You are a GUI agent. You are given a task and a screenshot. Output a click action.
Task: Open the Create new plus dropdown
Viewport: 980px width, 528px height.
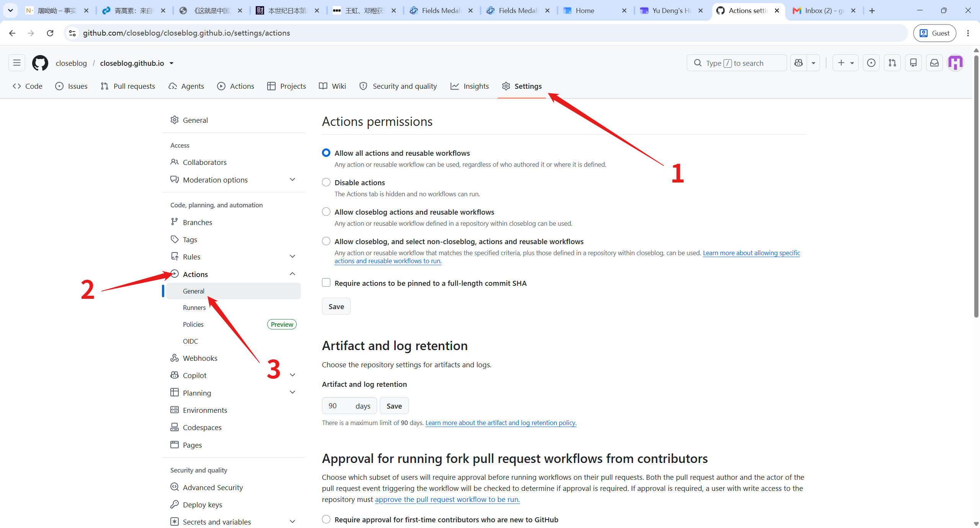tap(846, 63)
